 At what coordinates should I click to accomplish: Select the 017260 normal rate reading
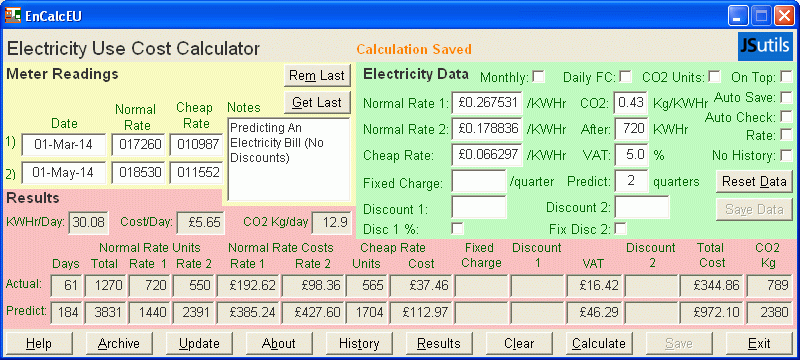pos(138,145)
